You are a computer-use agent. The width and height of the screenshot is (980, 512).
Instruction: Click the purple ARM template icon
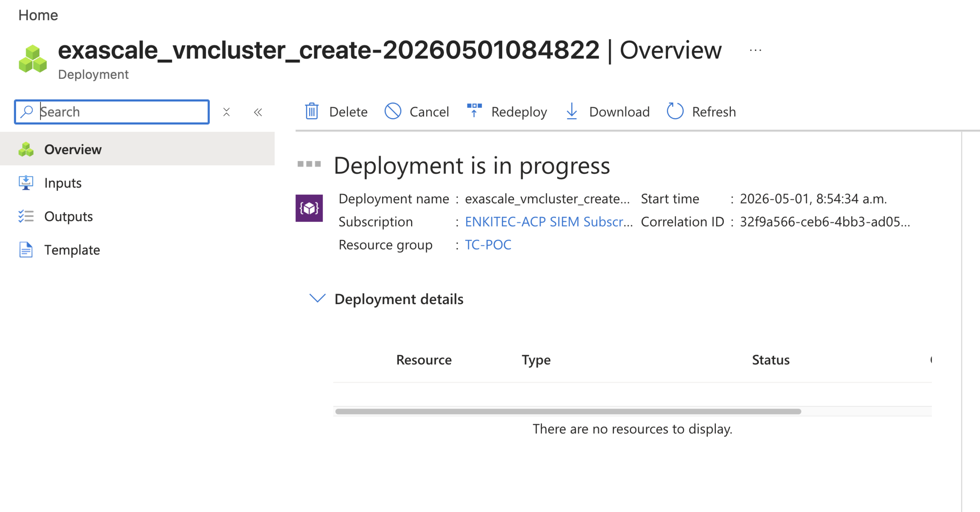coord(309,208)
